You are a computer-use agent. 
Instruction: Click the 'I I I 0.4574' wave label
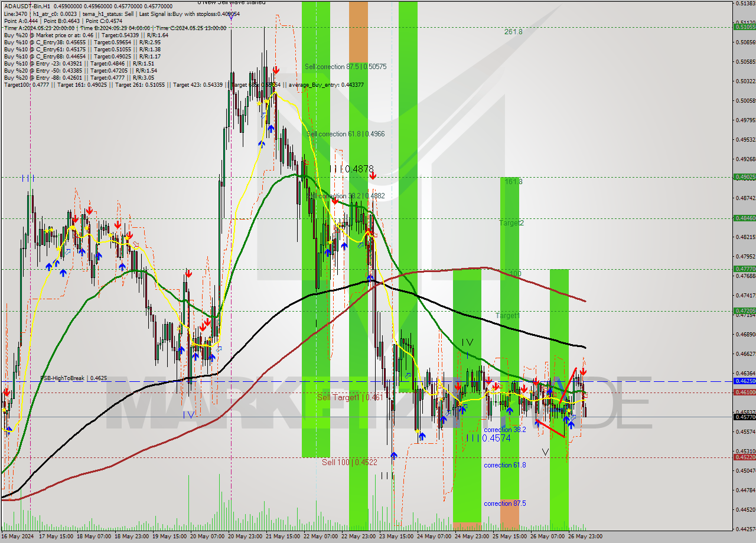[x=488, y=438]
